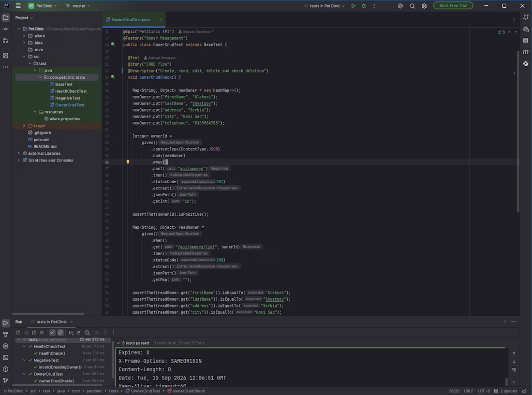Toggle Show Passed tests filter
Viewport: 532px width, 395px height.
52,333
